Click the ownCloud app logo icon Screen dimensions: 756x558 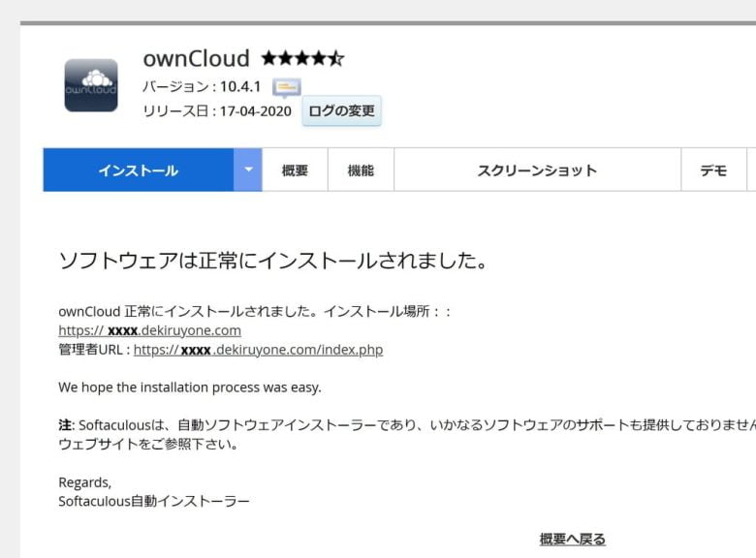[91, 85]
